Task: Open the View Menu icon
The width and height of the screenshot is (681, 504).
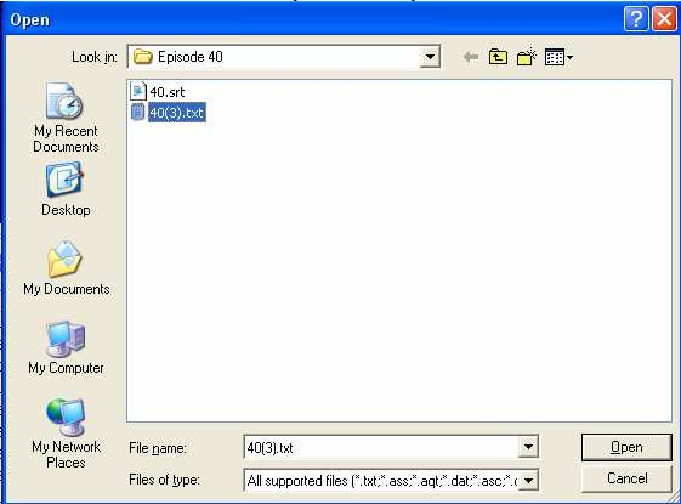Action: tap(559, 57)
